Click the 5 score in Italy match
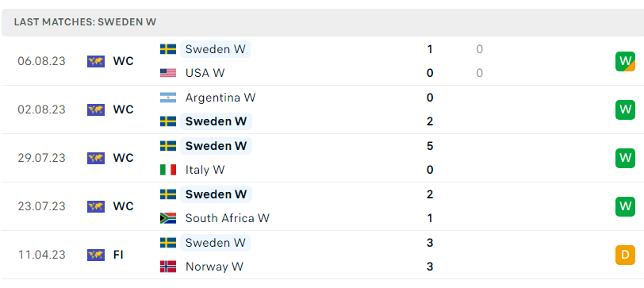This screenshot has height=288, width=644. pos(430,146)
